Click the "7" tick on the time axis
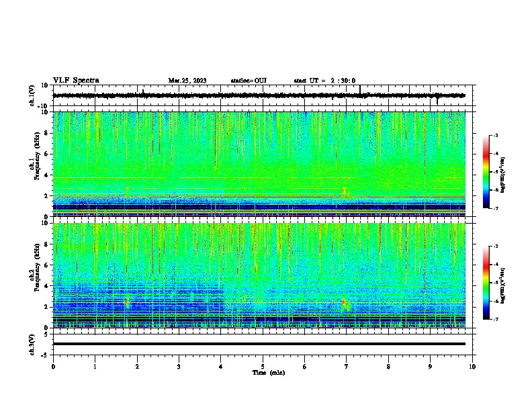Screen dimensions: 532x411 tap(347, 367)
